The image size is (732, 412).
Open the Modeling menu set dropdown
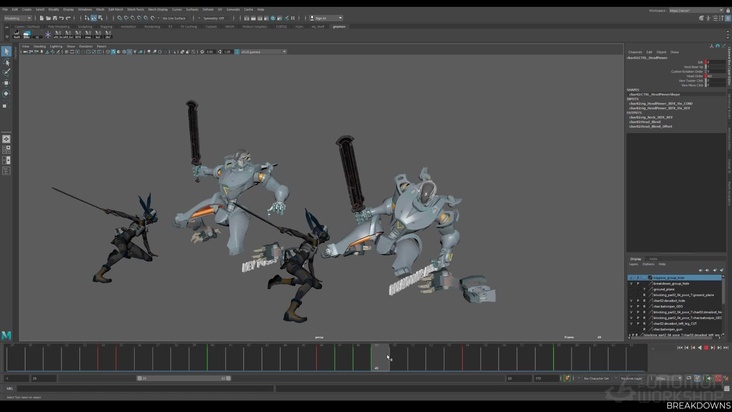pyautogui.click(x=17, y=18)
